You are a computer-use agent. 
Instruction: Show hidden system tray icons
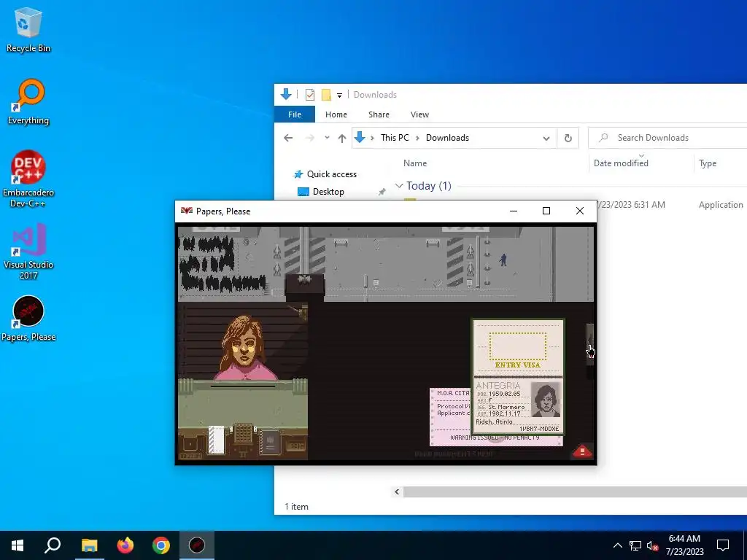tap(617, 545)
